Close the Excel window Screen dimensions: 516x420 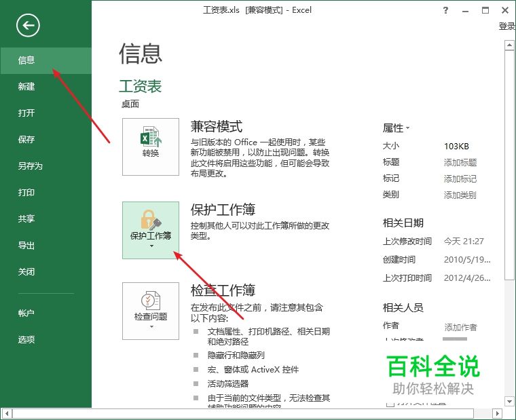(505, 11)
